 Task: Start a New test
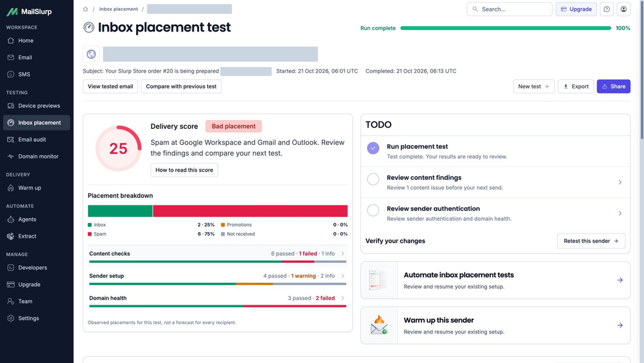(x=533, y=87)
